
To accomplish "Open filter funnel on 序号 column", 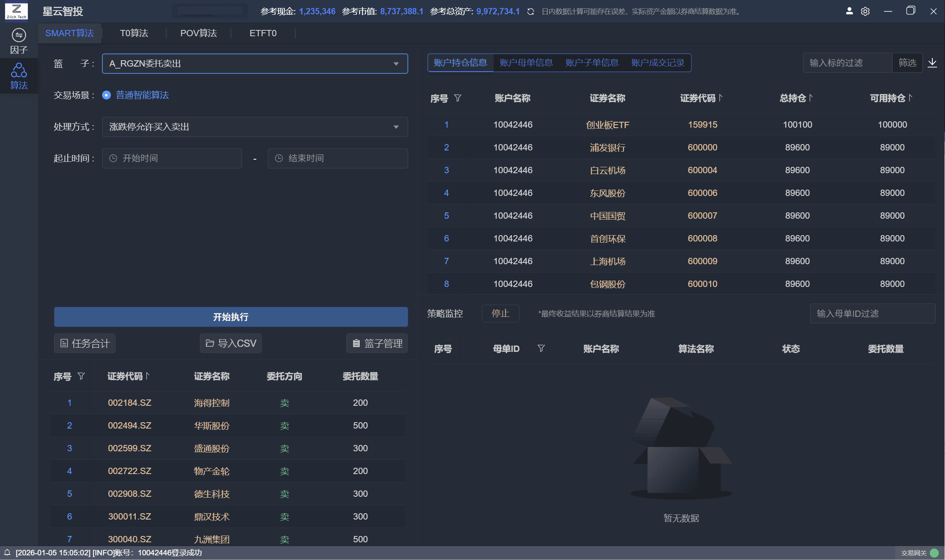I will tap(458, 98).
